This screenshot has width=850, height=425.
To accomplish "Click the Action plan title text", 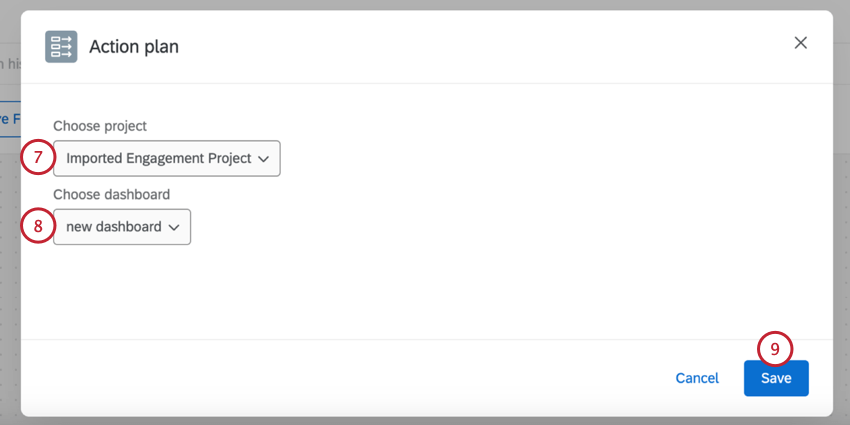I will 134,46.
